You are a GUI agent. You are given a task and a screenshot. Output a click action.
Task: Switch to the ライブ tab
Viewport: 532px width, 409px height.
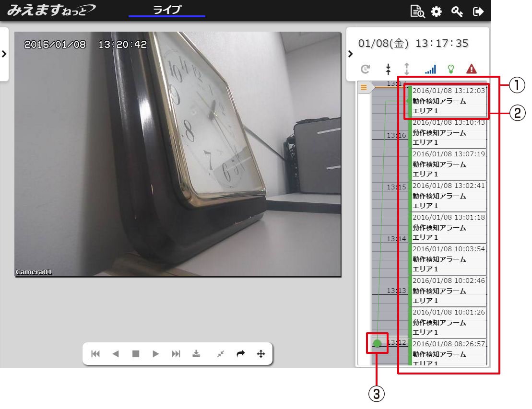coord(167,10)
